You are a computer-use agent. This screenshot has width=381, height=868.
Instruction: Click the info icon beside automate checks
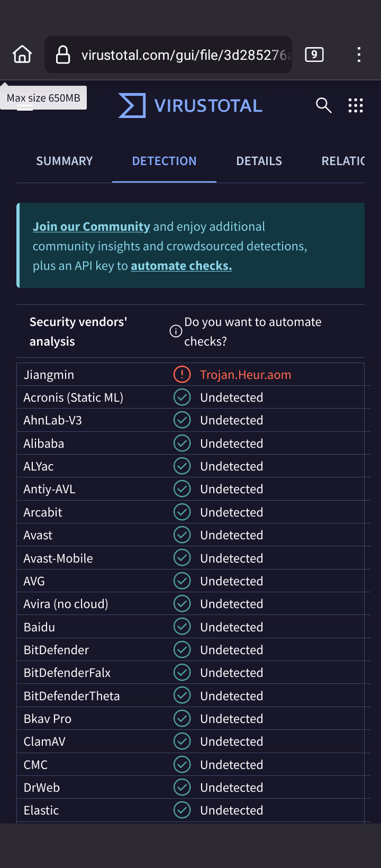(x=176, y=331)
